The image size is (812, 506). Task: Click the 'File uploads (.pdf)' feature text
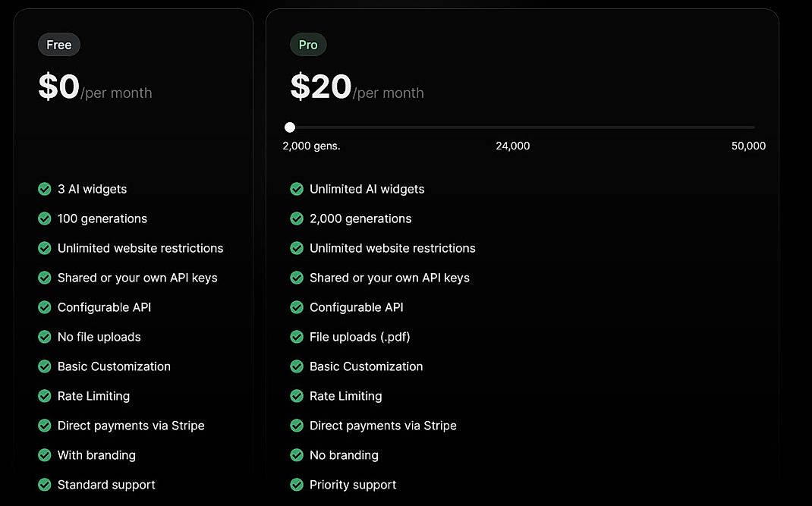[360, 337]
